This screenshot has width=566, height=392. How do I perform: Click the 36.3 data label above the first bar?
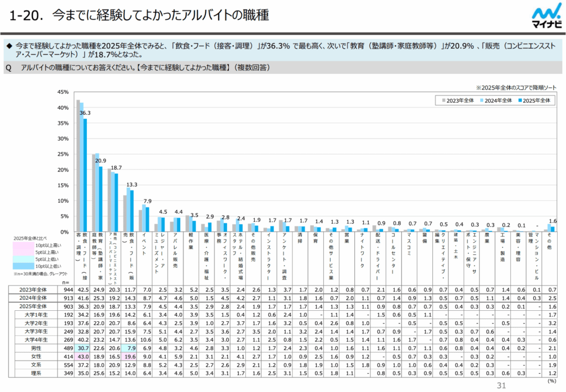tap(85, 113)
